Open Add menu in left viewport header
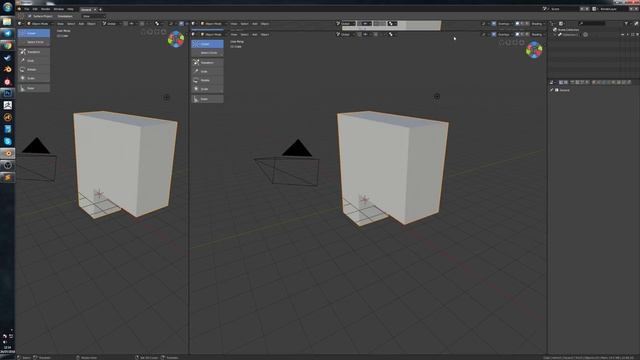The width and height of the screenshot is (640, 360). point(81,24)
